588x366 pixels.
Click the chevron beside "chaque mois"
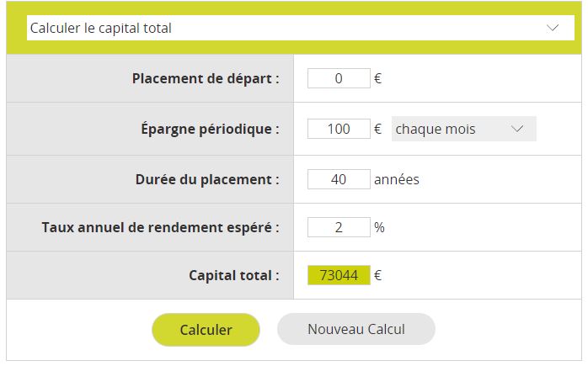[518, 130]
